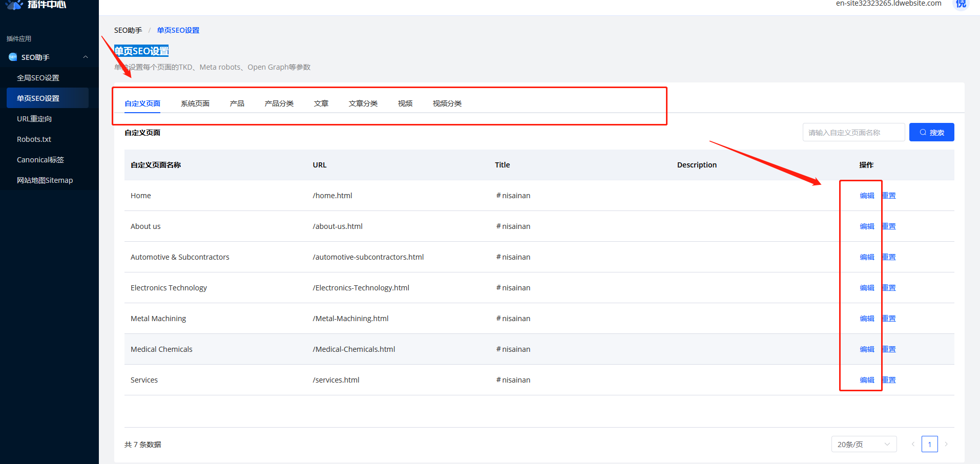
Task: Edit the Home page SEO row
Action: [x=867, y=196]
